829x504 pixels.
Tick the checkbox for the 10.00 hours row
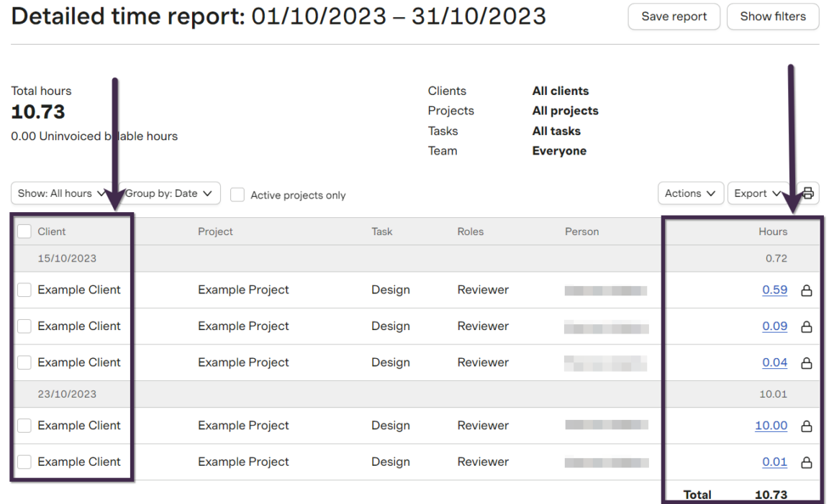(x=24, y=426)
